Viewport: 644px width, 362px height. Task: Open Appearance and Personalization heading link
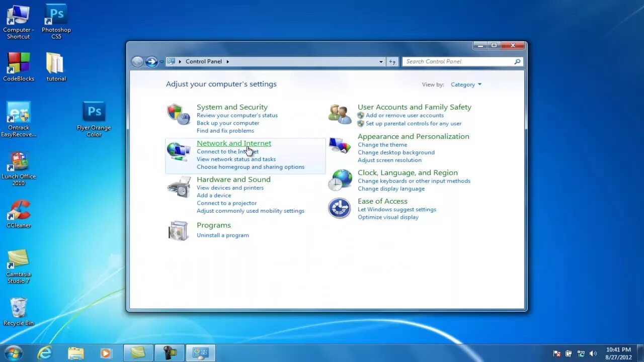click(x=414, y=136)
